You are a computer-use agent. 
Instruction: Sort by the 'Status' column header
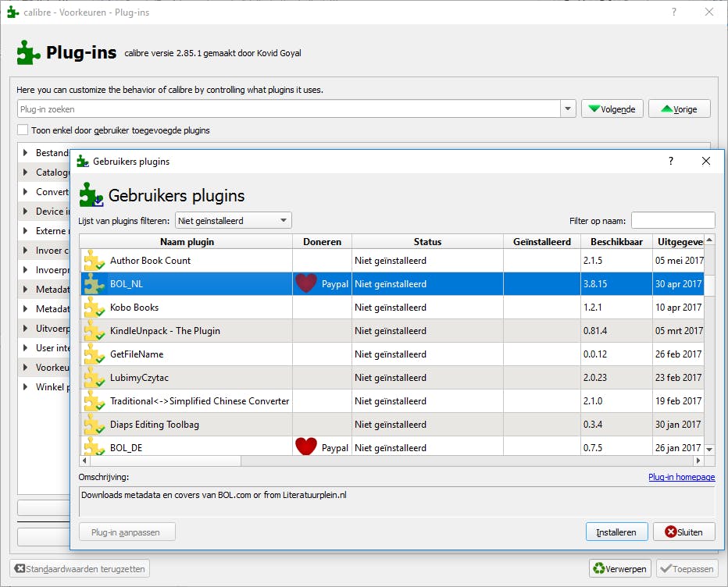click(427, 241)
